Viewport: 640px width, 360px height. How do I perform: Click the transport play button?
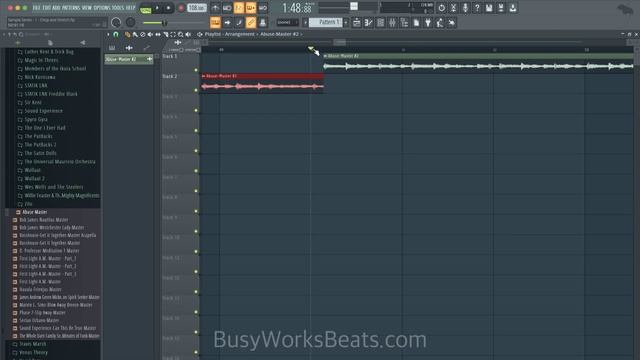[x=157, y=8]
